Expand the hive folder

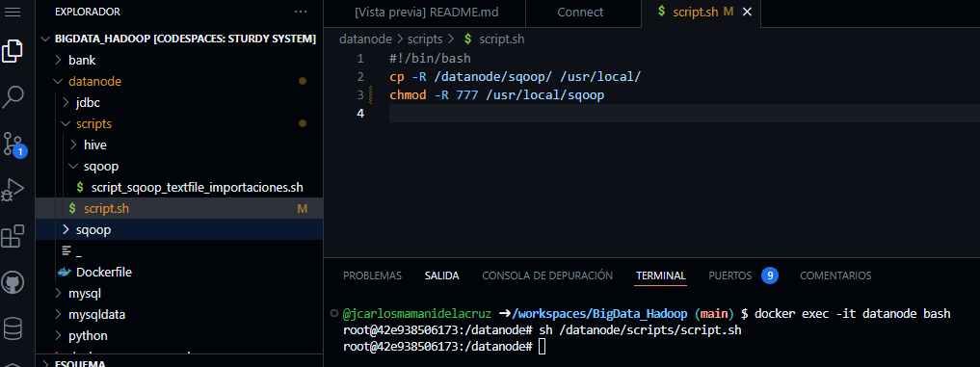(74, 145)
